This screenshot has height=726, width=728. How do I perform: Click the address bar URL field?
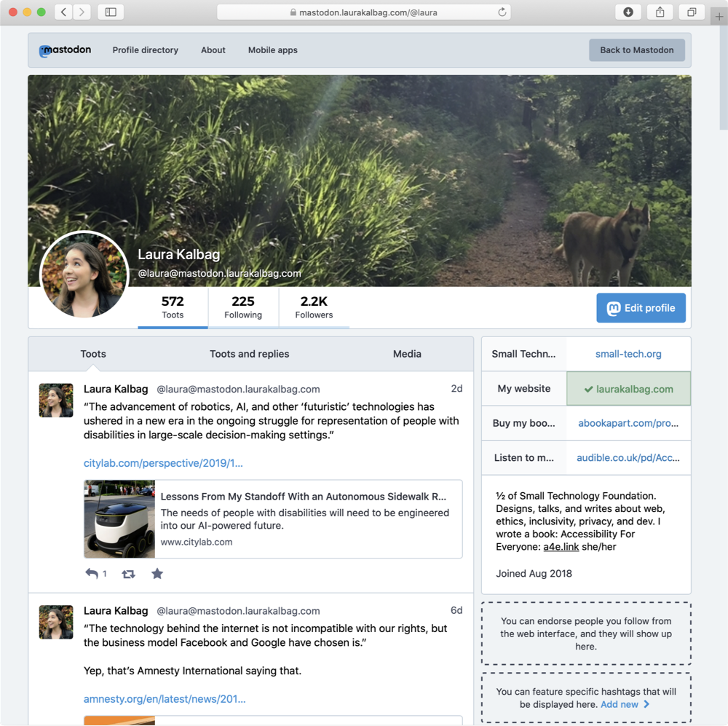coord(363,12)
